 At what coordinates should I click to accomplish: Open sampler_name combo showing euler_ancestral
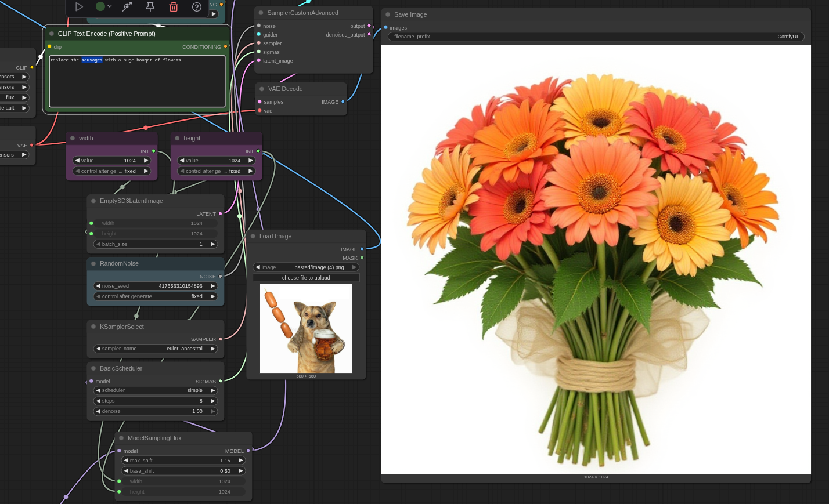[x=156, y=349]
